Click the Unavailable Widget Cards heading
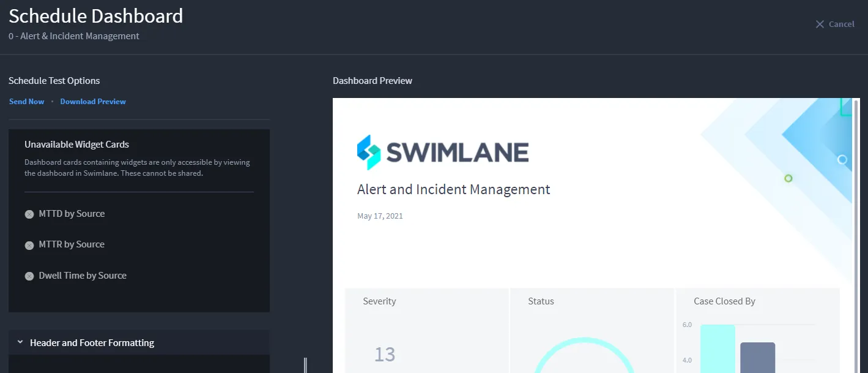 pos(76,145)
